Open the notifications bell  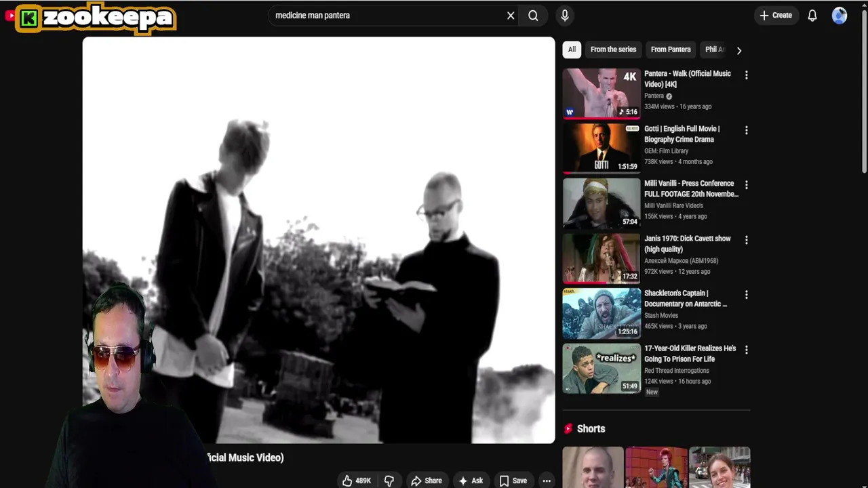tap(812, 16)
